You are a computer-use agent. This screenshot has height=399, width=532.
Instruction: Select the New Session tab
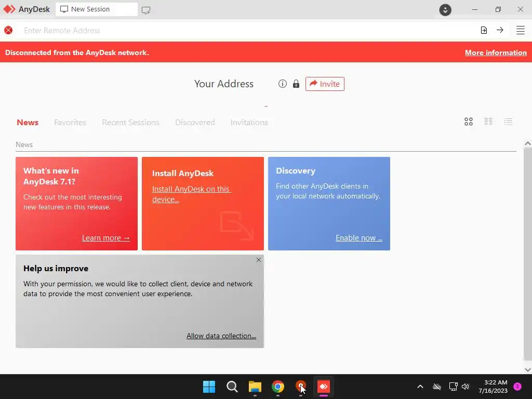pyautogui.click(x=96, y=9)
